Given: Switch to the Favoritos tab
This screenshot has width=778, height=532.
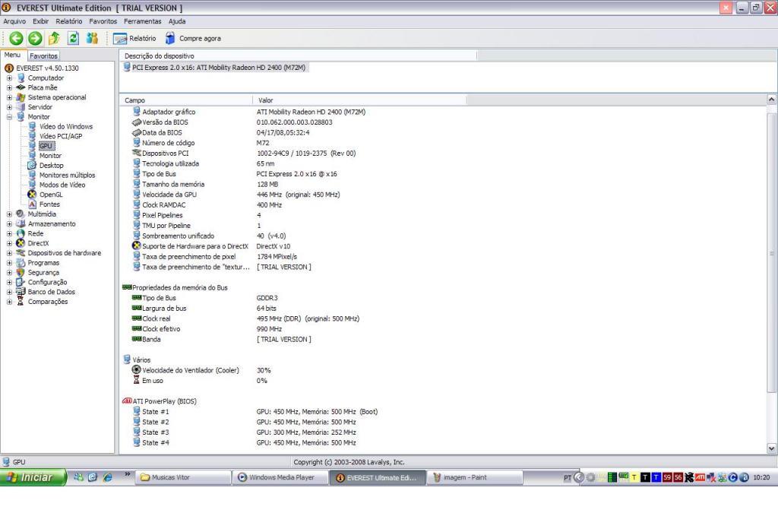Looking at the screenshot, I should [43, 56].
